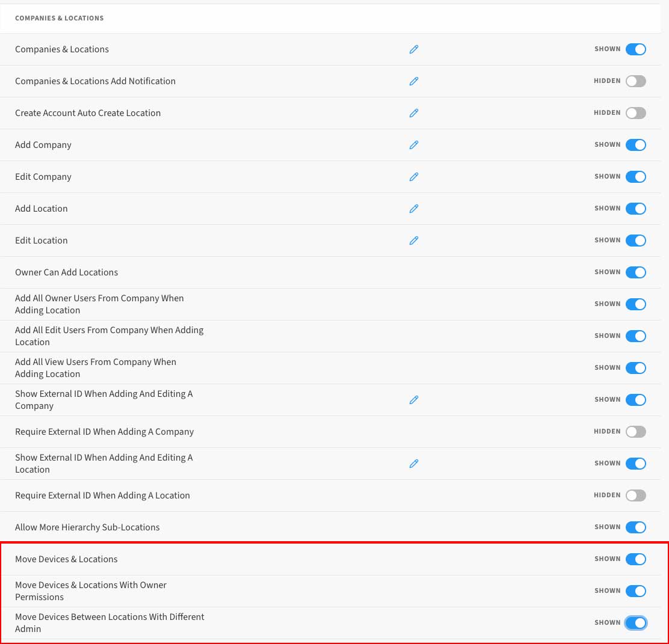
Task: Toggle Allow More Hierarchy Sub-Locations off
Action: (x=635, y=527)
